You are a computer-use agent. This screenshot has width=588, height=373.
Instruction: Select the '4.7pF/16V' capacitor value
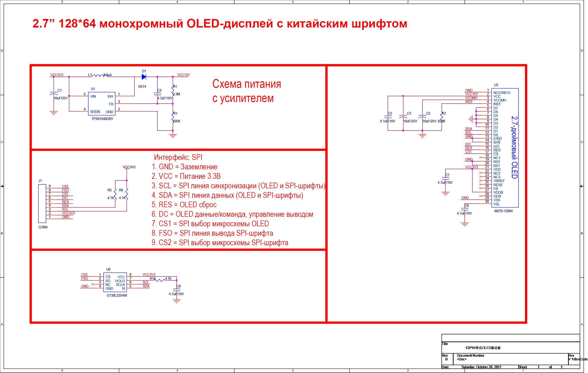point(165,98)
